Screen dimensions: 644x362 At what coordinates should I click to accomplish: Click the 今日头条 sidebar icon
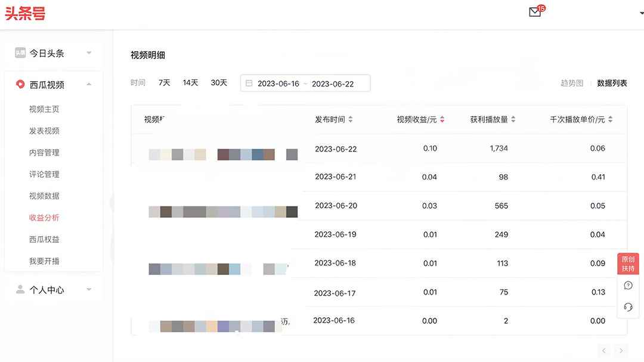[20, 52]
